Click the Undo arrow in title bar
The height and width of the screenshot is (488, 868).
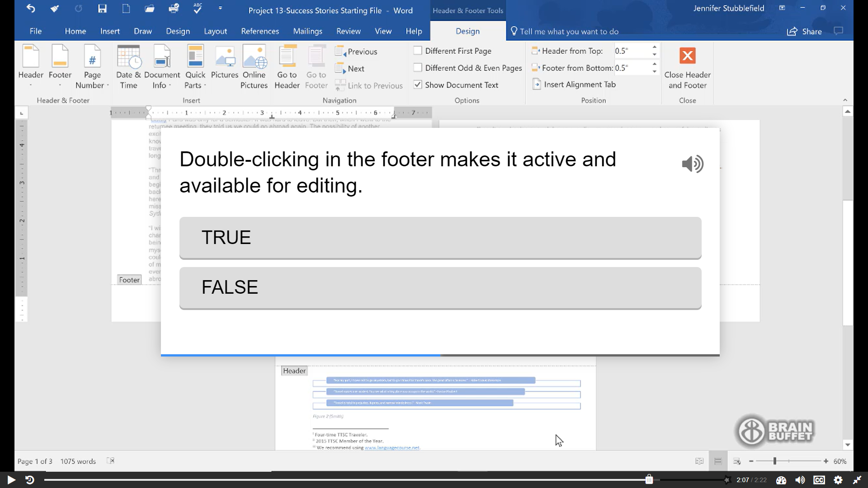(x=31, y=9)
